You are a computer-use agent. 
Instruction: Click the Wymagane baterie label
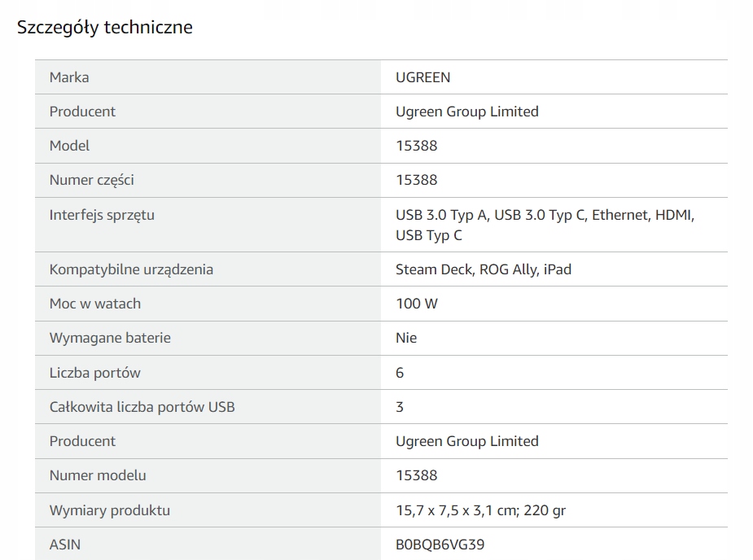[x=110, y=338]
